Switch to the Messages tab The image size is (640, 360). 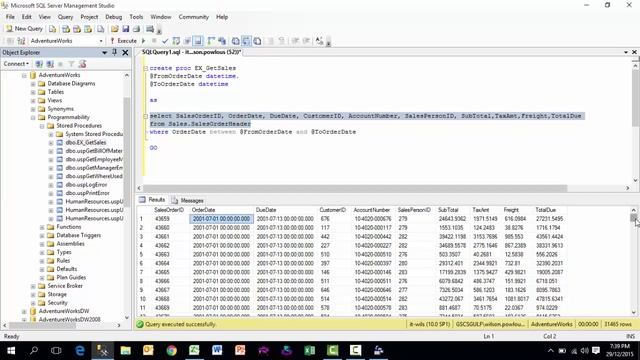(x=187, y=200)
